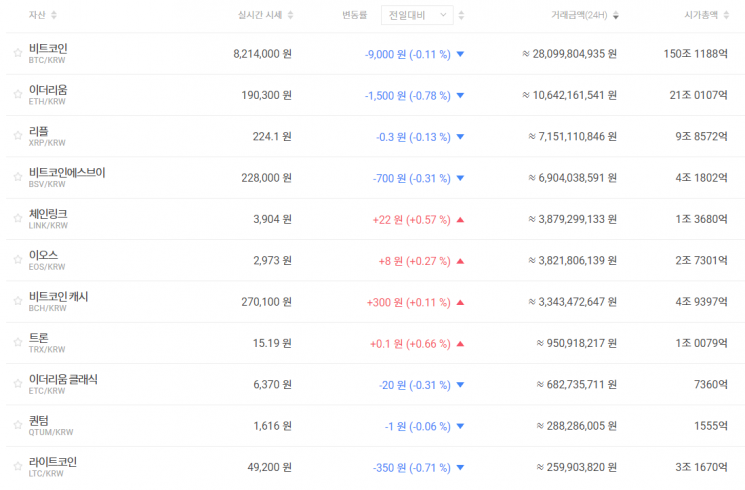Click price 15.19 원

pos(272,343)
